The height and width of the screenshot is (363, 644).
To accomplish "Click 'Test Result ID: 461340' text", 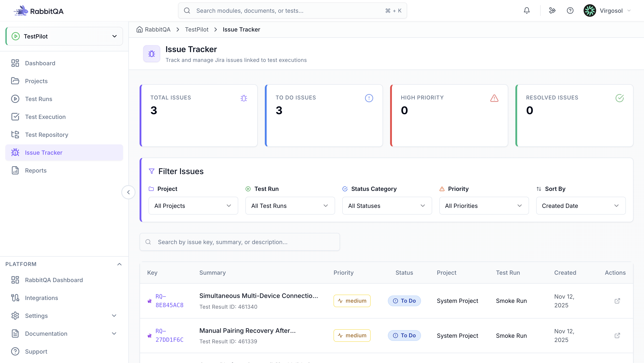I will coord(228,307).
